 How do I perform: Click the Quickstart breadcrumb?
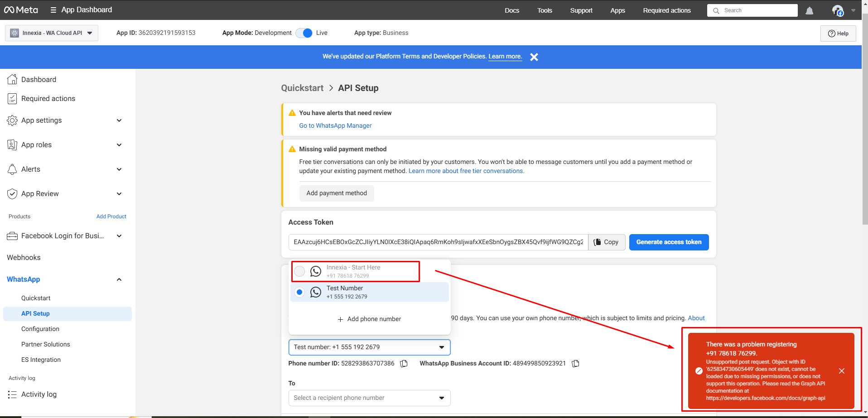click(x=302, y=88)
